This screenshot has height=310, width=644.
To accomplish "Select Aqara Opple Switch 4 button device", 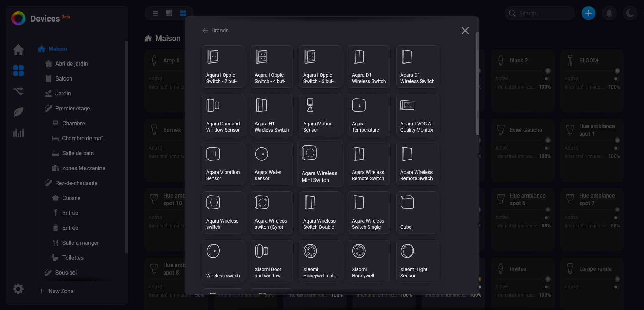I will (x=272, y=67).
